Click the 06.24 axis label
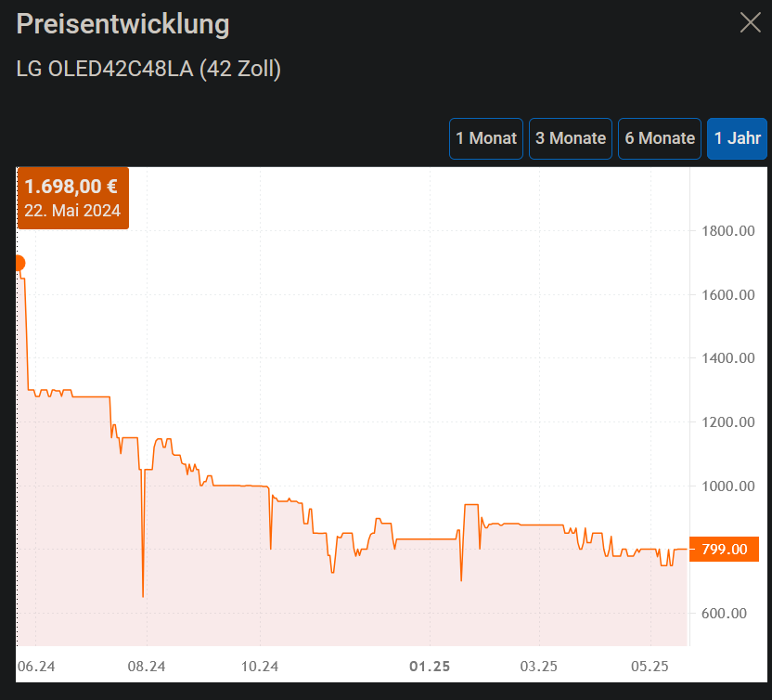Screen dimensions: 772x700 click(x=36, y=667)
